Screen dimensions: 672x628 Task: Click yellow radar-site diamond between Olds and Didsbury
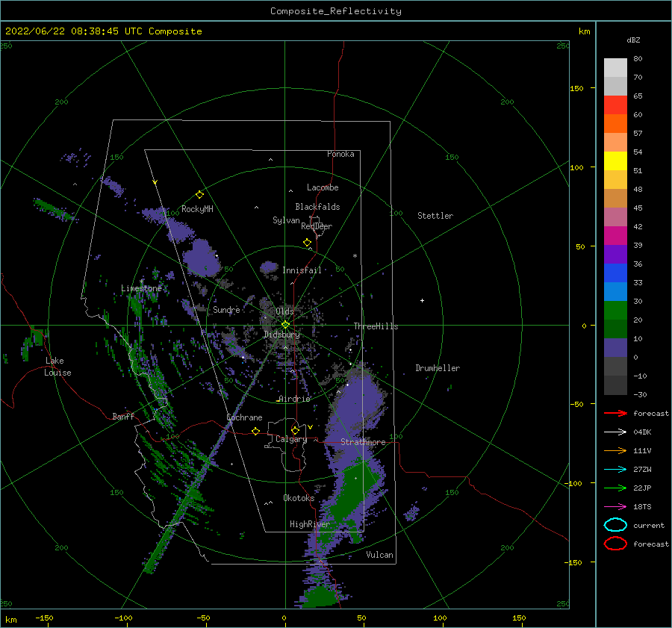(x=285, y=325)
